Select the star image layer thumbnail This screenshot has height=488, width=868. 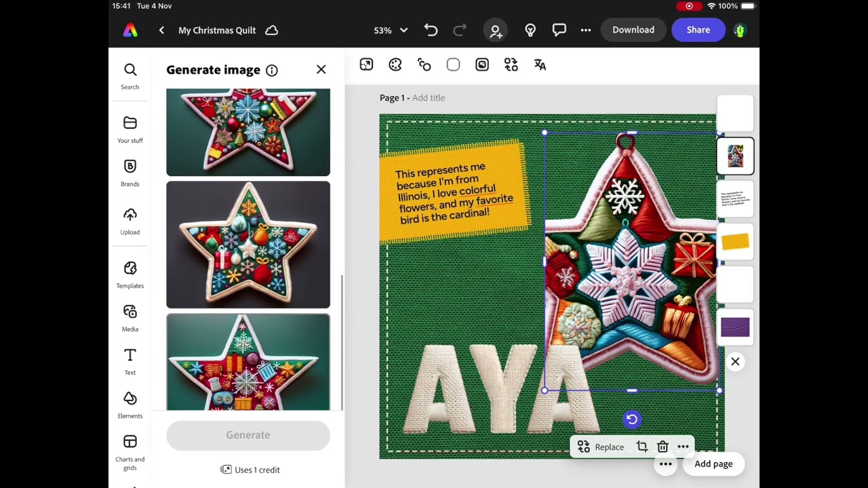[735, 157]
